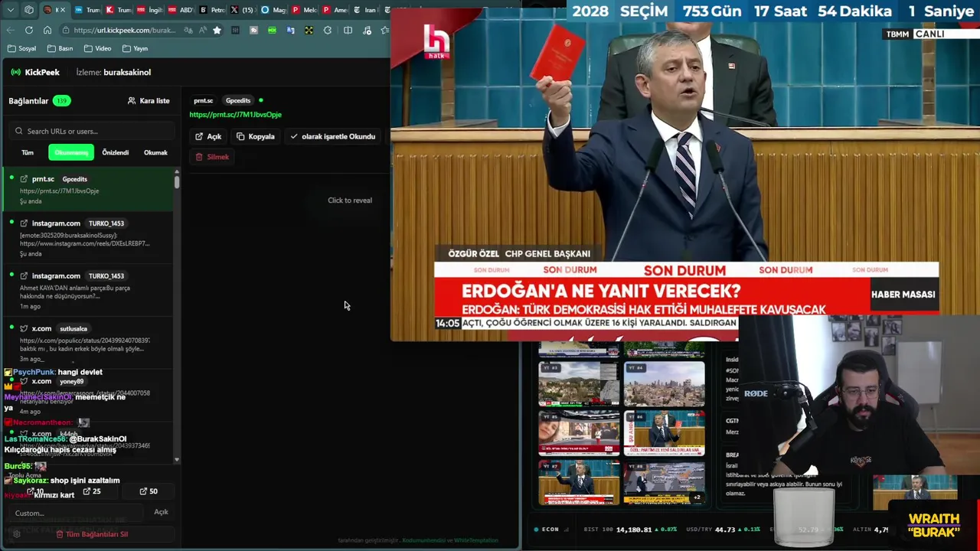980x551 pixels.
Task: Click the Açık open button in detail pane
Action: coord(208,136)
